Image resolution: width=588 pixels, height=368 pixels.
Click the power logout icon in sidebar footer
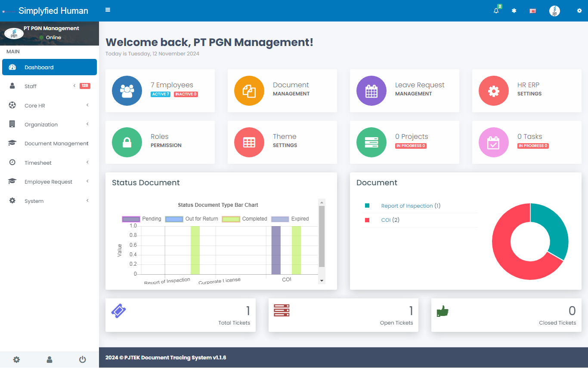click(83, 359)
